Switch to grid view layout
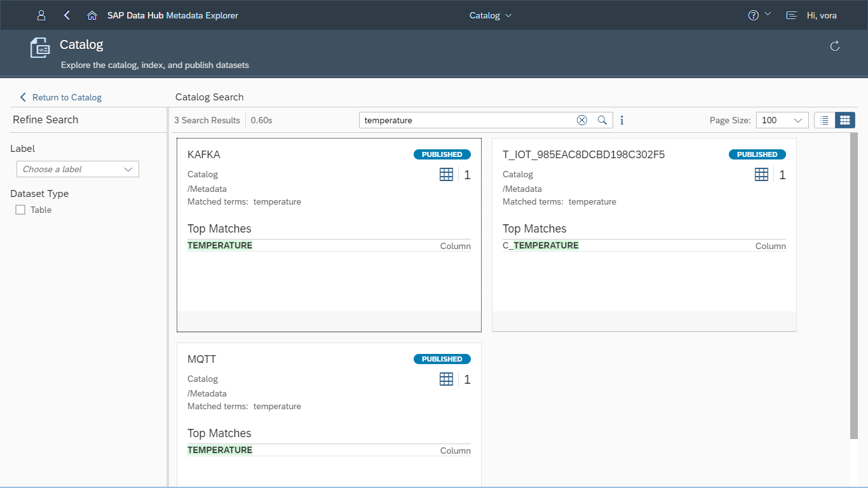The image size is (868, 488). [x=845, y=119]
